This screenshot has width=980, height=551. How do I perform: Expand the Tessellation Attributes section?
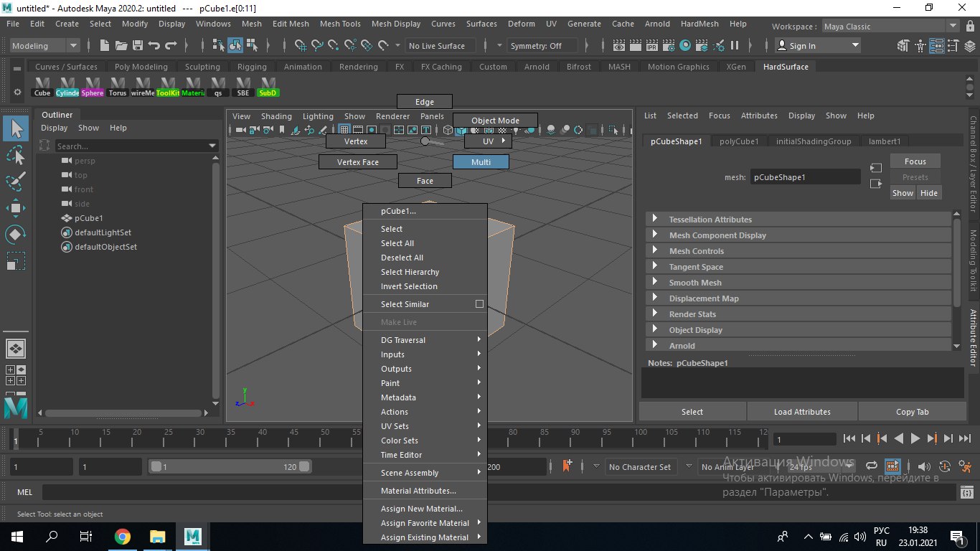coord(798,220)
